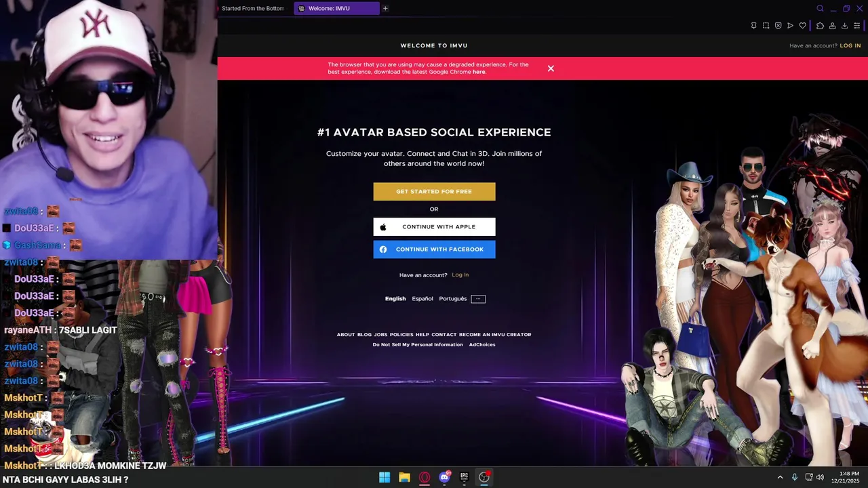Open the easy setup sliders icon
The width and height of the screenshot is (868, 488).
pyautogui.click(x=856, y=26)
